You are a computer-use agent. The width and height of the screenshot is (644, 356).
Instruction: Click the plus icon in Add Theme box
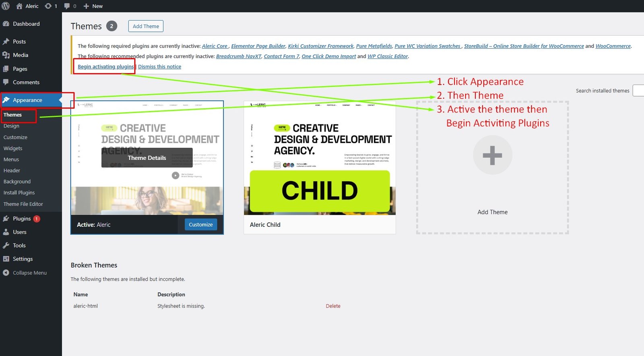(492, 155)
